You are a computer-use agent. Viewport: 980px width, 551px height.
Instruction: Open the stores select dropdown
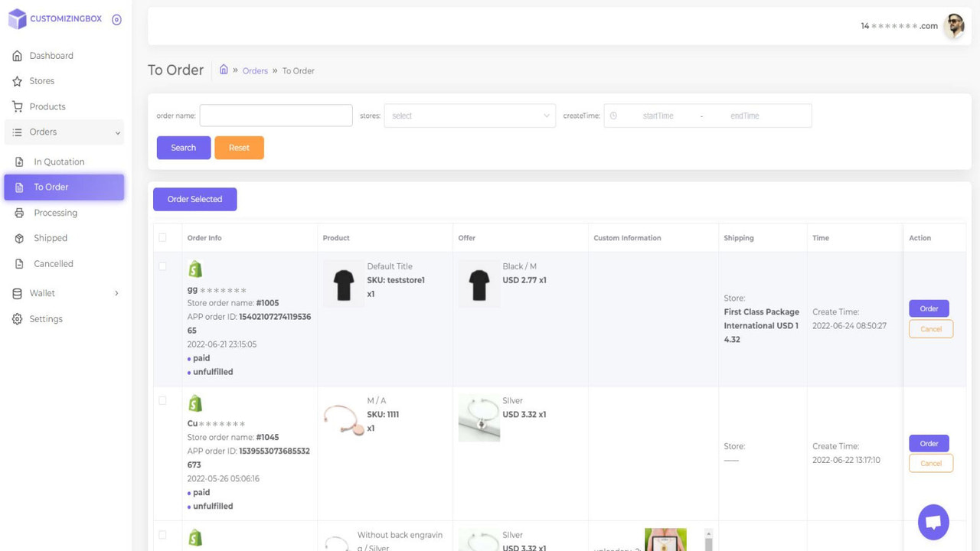[x=469, y=116]
